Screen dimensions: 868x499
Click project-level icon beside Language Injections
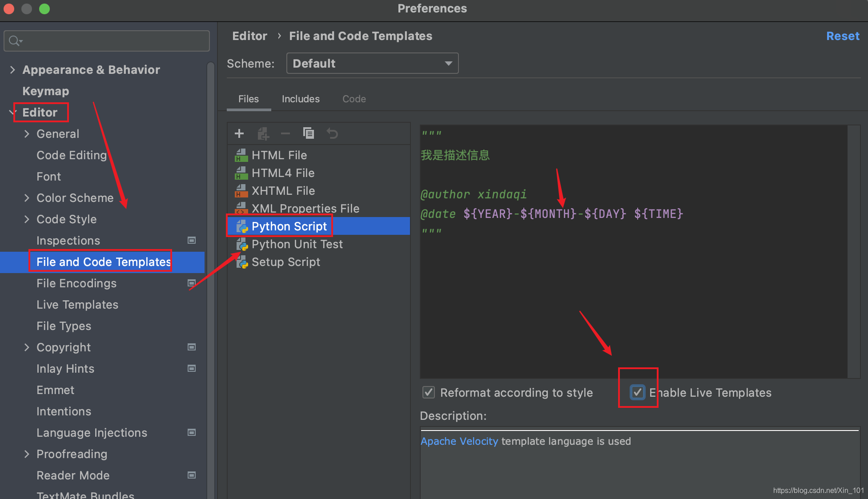(192, 432)
